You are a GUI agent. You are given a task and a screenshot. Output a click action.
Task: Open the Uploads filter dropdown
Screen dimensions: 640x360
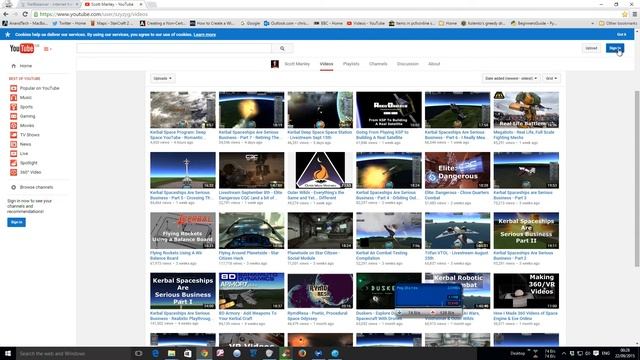[162, 78]
